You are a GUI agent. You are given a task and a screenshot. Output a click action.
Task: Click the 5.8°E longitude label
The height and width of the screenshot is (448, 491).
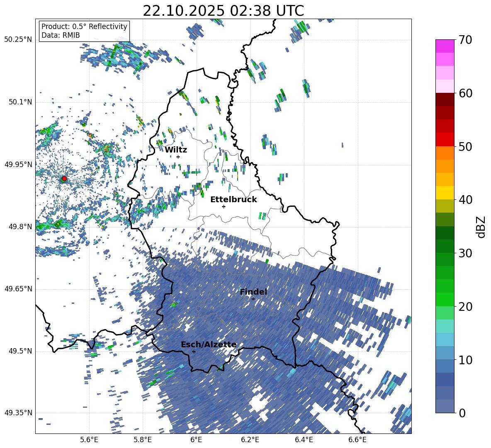click(143, 440)
